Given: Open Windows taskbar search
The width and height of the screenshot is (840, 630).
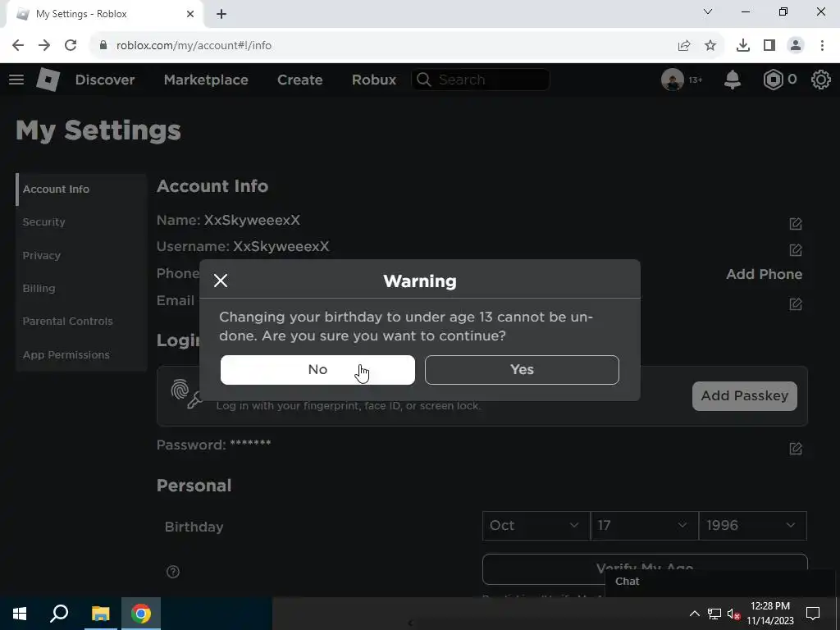Looking at the screenshot, I should point(59,614).
